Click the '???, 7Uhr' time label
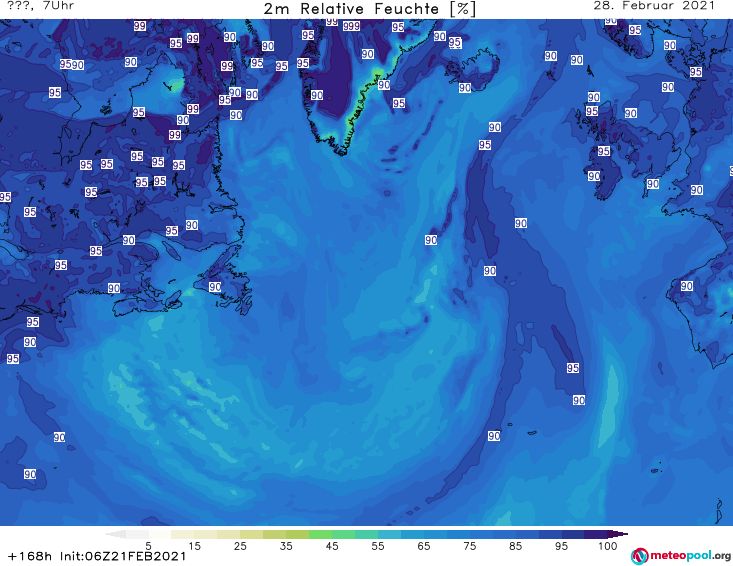The height and width of the screenshot is (566, 733). [41, 6]
